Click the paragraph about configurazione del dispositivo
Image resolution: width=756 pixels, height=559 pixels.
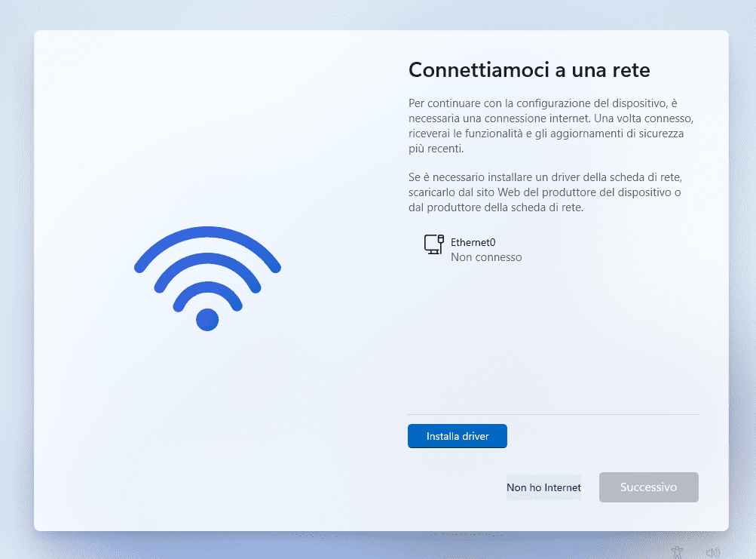[x=551, y=125]
